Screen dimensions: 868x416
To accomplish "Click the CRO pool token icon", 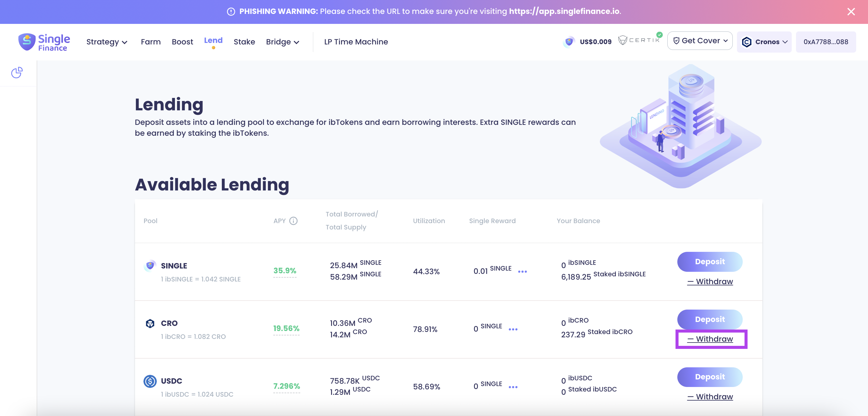I will point(150,323).
